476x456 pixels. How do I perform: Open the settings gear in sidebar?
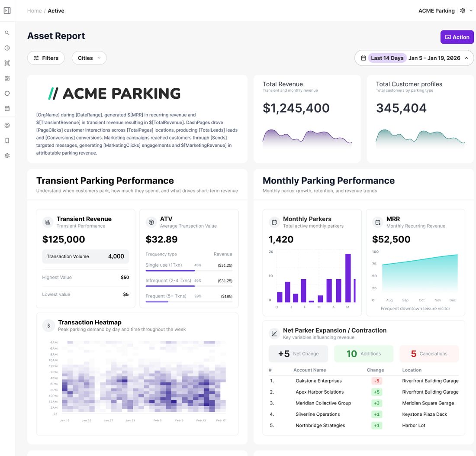(7, 155)
